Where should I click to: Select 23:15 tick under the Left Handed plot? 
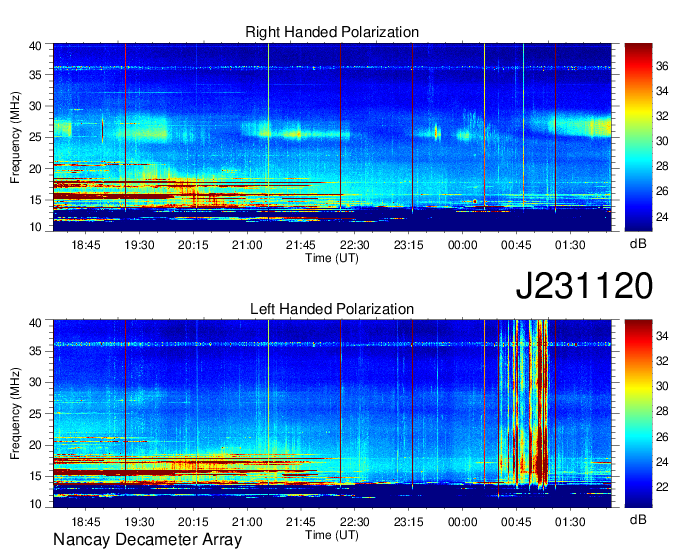coord(409,522)
